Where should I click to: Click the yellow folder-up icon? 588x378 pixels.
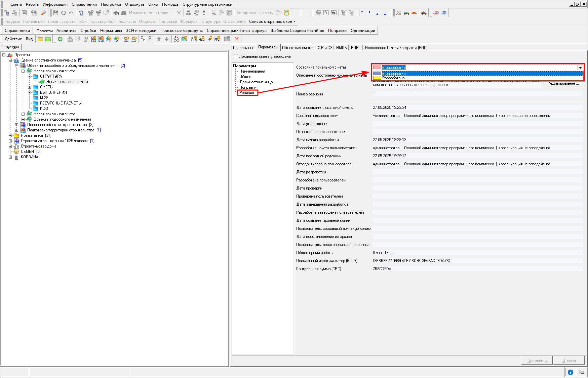[40, 39]
